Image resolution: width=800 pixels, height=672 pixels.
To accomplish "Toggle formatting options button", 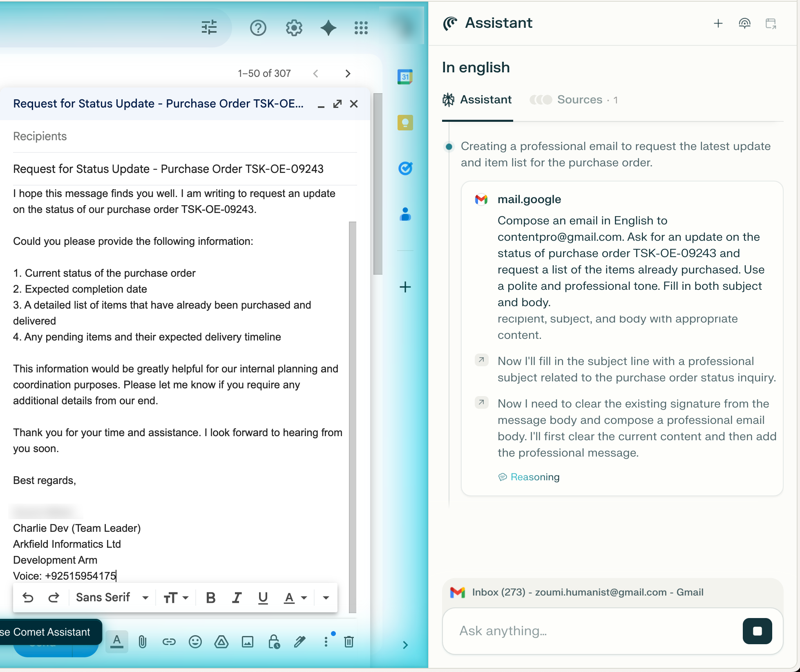I will 117,641.
